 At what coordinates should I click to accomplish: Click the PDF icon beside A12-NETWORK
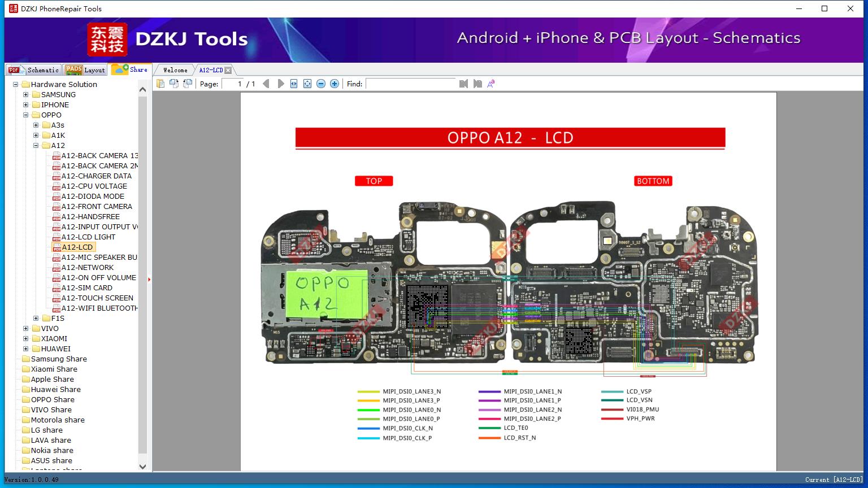[x=57, y=268]
